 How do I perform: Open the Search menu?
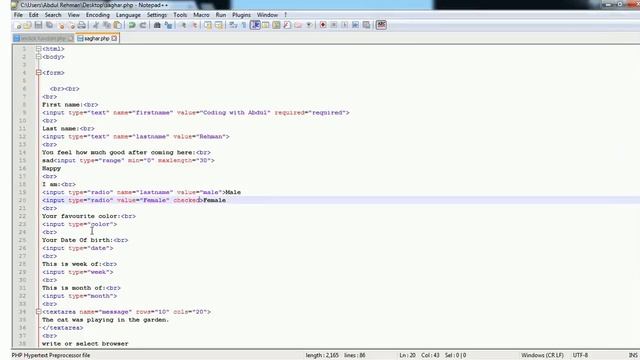pos(53,15)
